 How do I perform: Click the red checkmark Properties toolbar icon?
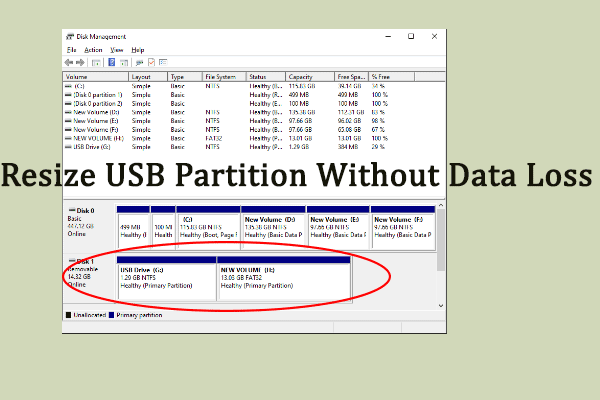(152, 62)
